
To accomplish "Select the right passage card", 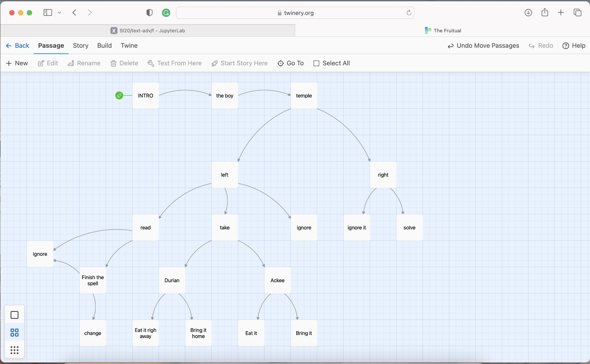I will point(383,175).
